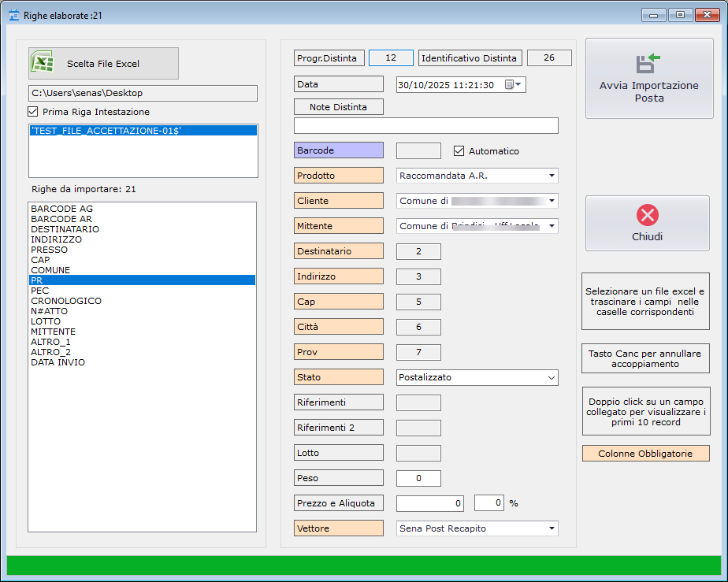The width and height of the screenshot is (728, 582).
Task: Click the Barcode purple field label
Action: [339, 150]
